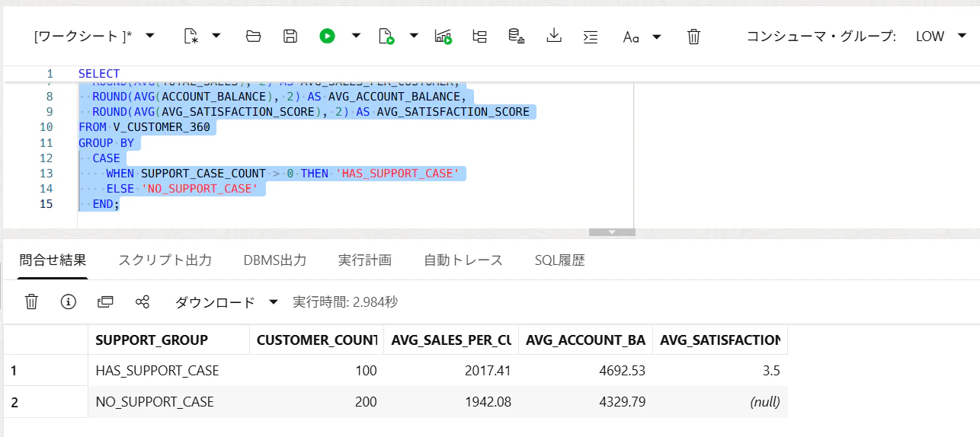The width and height of the screenshot is (980, 437).
Task: Click the AVG_SALES_PER_CU column header
Action: point(450,340)
